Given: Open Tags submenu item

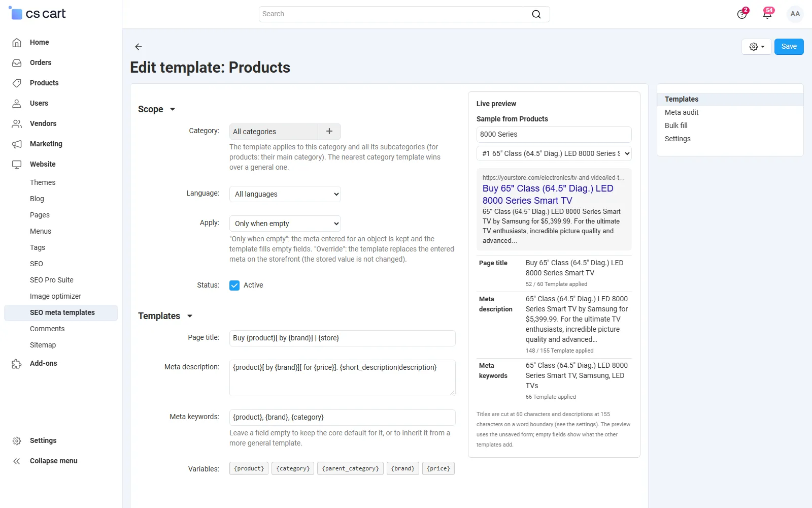Looking at the screenshot, I should pyautogui.click(x=38, y=247).
